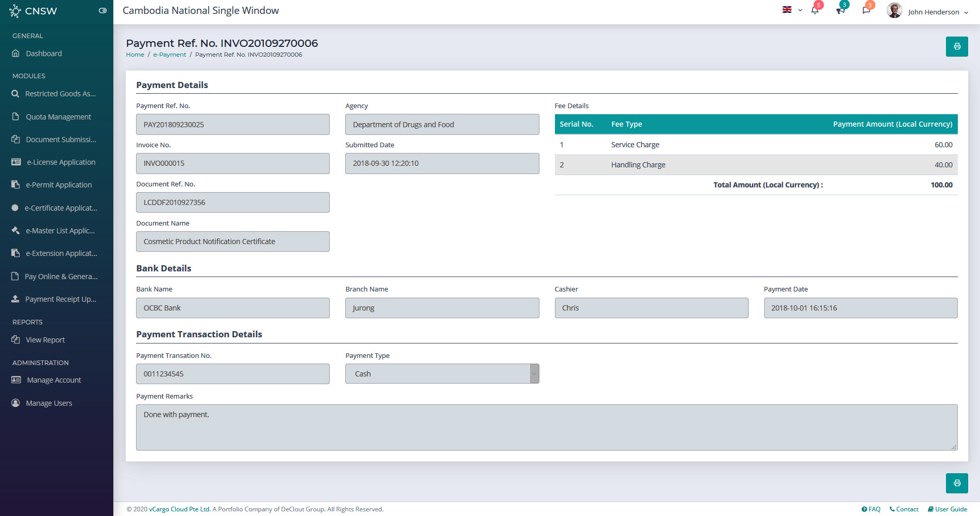
Task: Open the chat messages icon
Action: (x=866, y=11)
